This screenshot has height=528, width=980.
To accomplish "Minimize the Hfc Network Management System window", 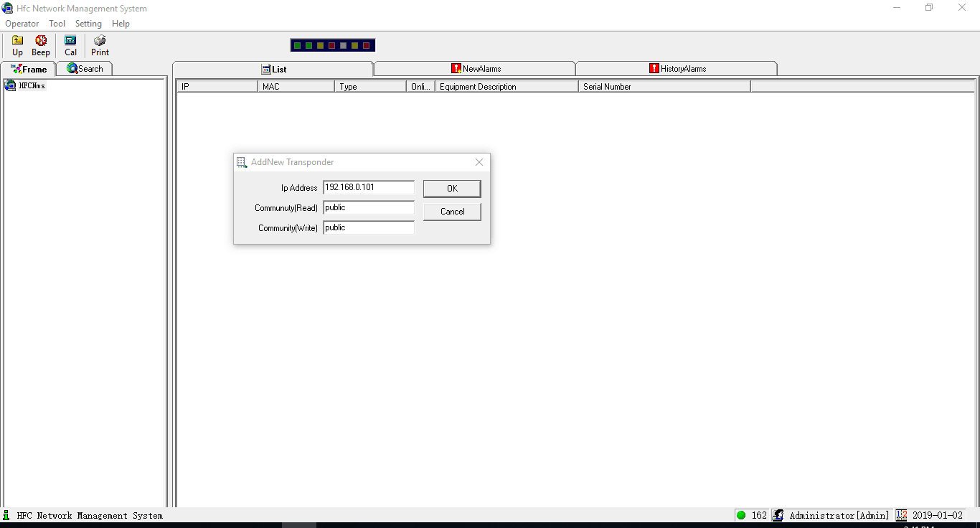I will tap(897, 8).
